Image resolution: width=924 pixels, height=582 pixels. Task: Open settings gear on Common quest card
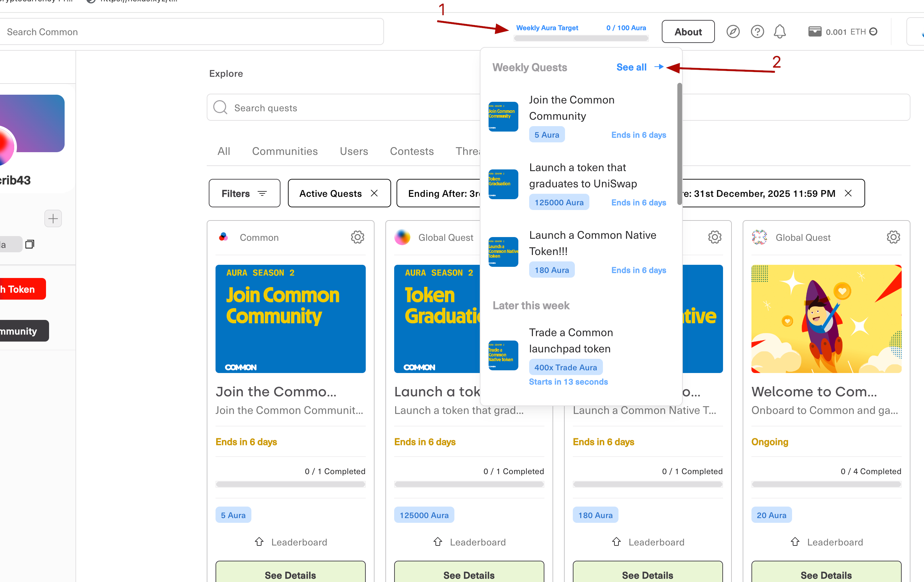357,237
